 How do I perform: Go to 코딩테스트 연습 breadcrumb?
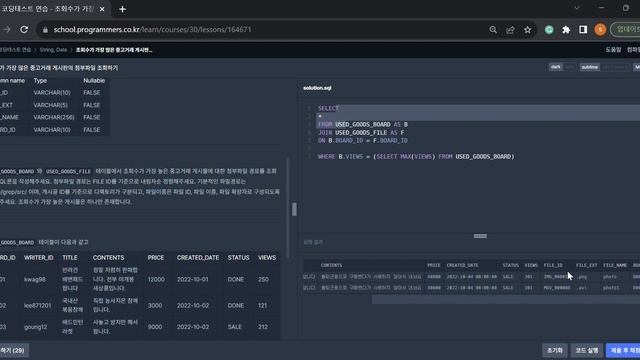click(x=15, y=50)
